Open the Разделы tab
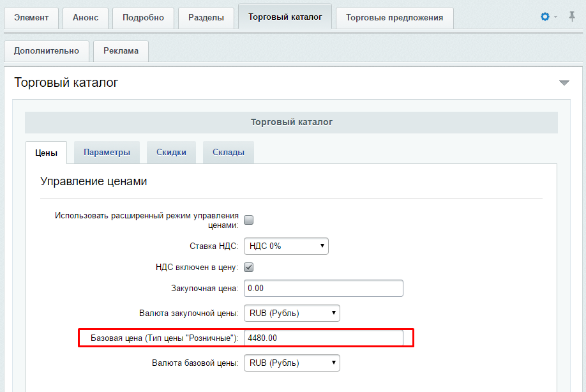Image resolution: width=586 pixels, height=392 pixels. (206, 18)
